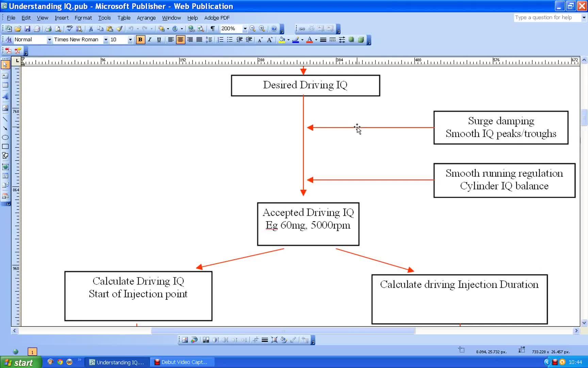Toggle Italic formatting

click(149, 40)
